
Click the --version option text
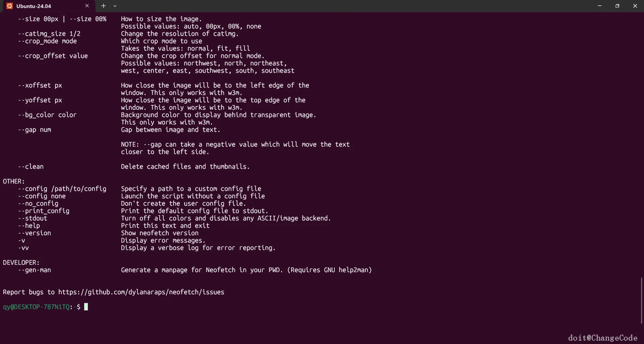click(x=35, y=233)
